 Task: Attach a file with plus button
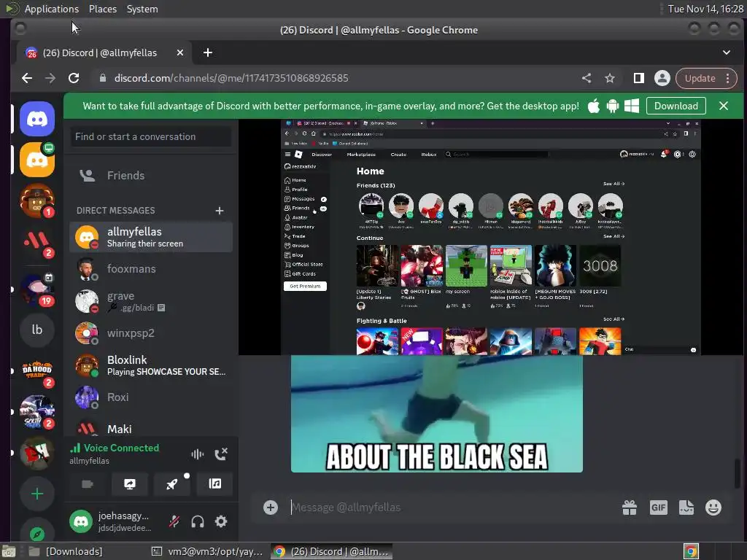tap(271, 507)
